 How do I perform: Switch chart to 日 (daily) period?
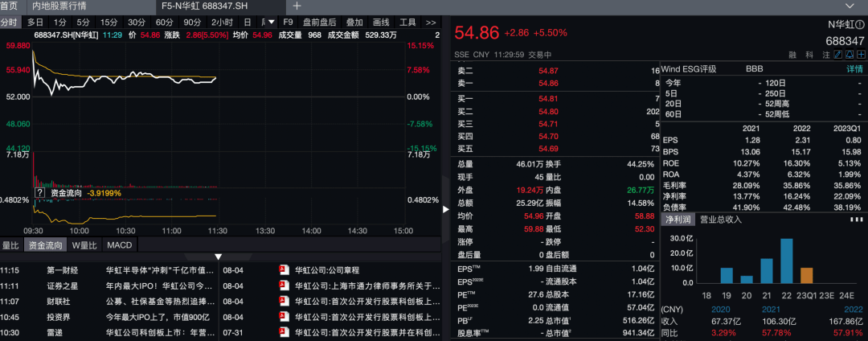[x=248, y=23]
